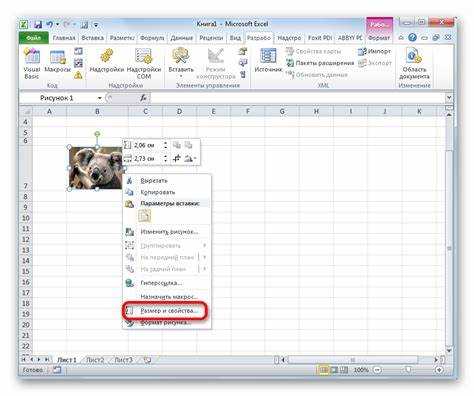Click the Undo arrow icon
The width and height of the screenshot is (474, 396).
[50, 24]
